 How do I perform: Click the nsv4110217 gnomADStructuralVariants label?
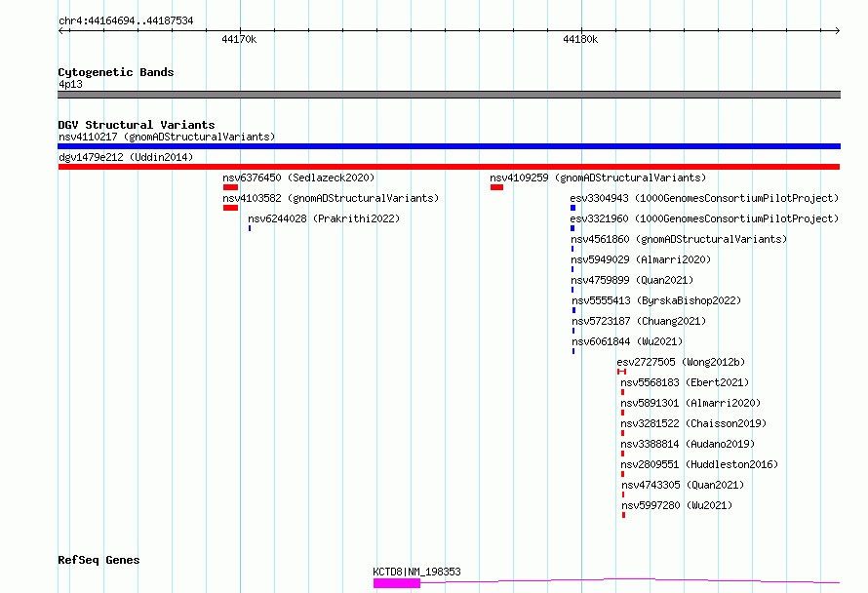(x=167, y=137)
